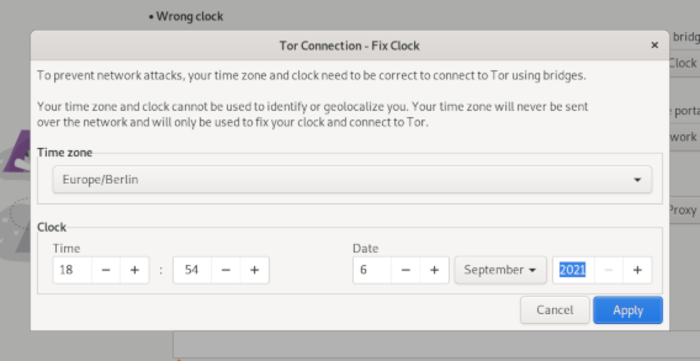This screenshot has width=700, height=361.
Task: Focus the minutes input field showing 54
Action: point(192,270)
